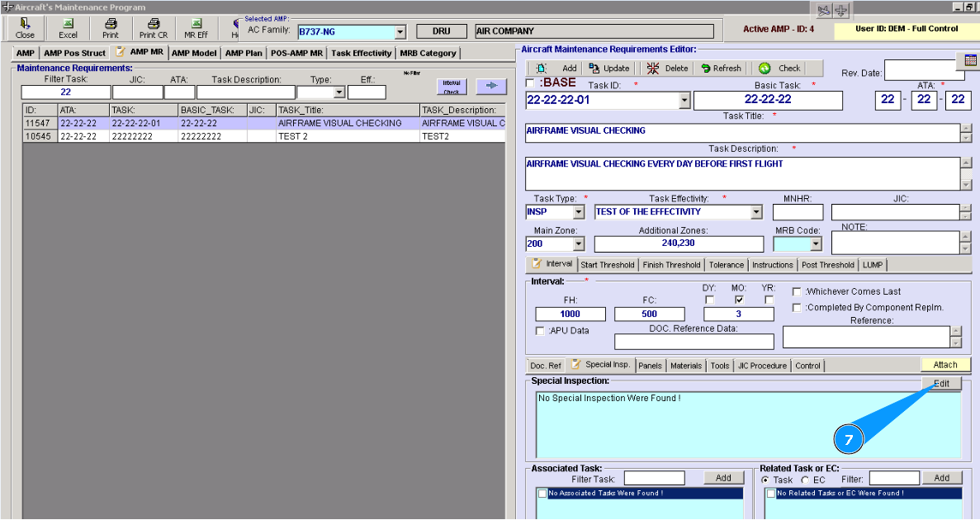Open the calendar icon beside Rev. Date

pos(970,60)
